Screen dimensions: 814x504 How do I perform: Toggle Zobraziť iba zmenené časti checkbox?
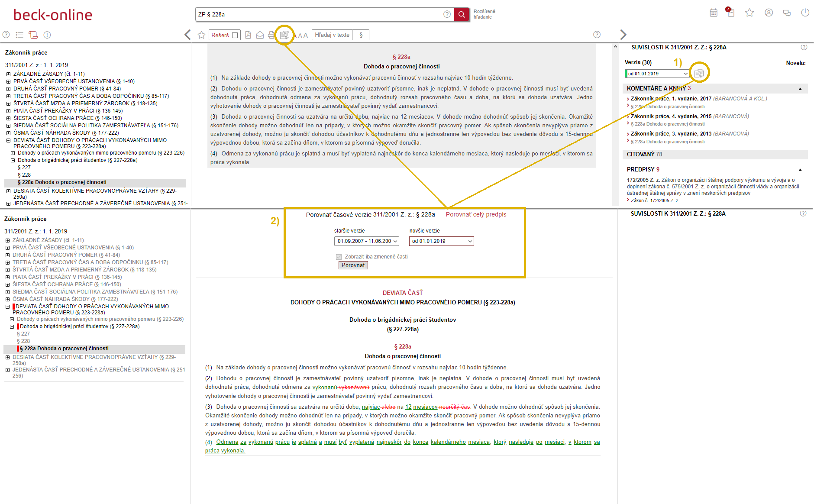point(339,257)
